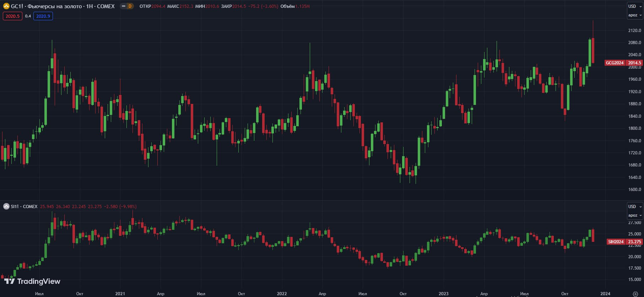Click the GC1! Фьючерсы на золото title
This screenshot has height=297, width=644.
pyautogui.click(x=63, y=6)
